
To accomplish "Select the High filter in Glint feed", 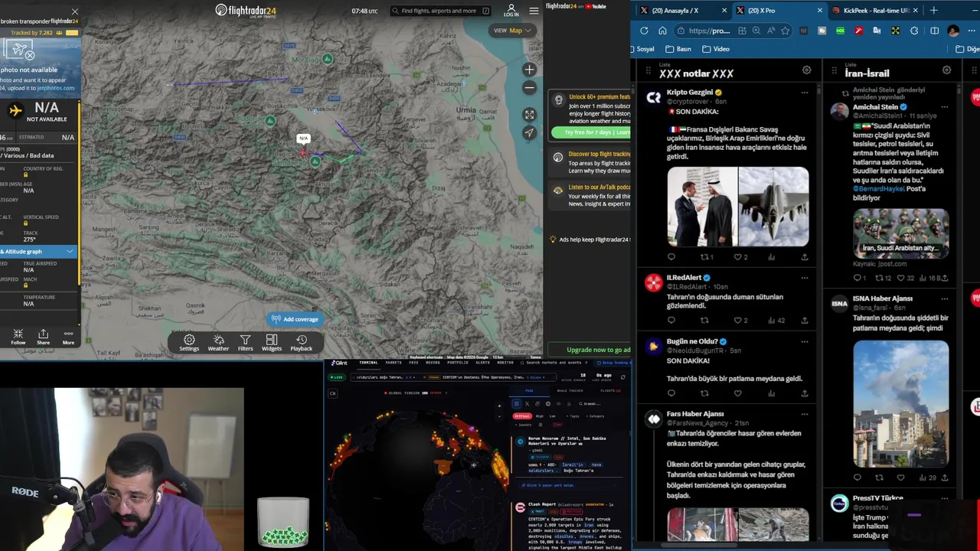I will click(x=540, y=416).
